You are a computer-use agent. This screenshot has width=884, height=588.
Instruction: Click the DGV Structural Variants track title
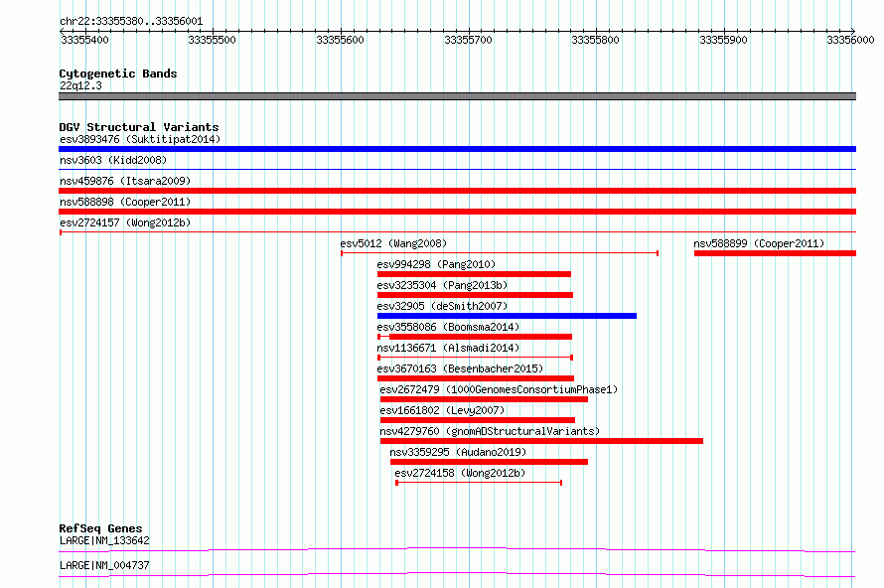139,127
